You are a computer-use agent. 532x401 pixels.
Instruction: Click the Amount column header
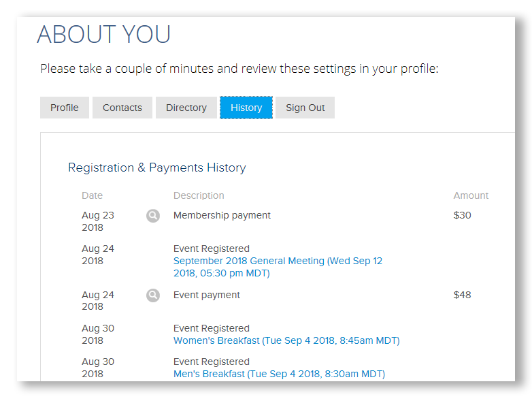(x=471, y=195)
